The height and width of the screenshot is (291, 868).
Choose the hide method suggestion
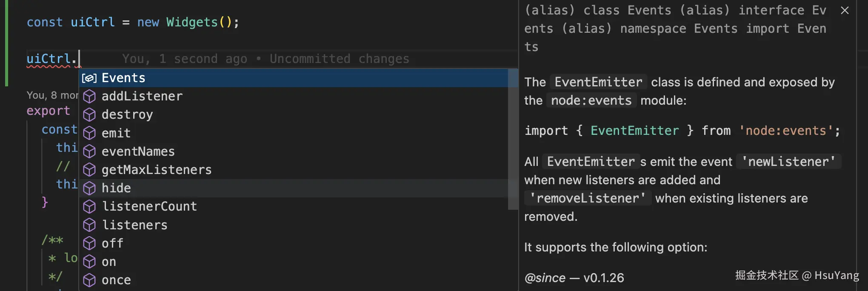[x=116, y=188]
